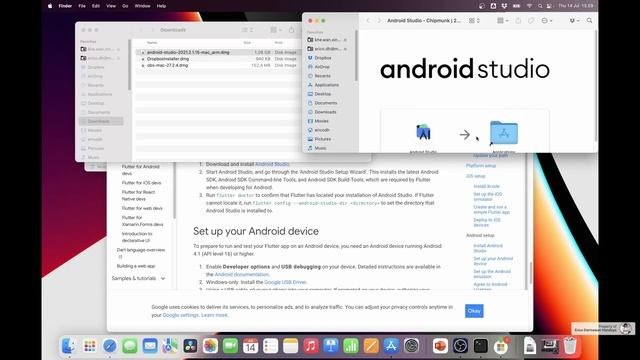The height and width of the screenshot is (360, 640).
Task: Click the Applications folder shortcut in installer
Action: click(x=504, y=133)
